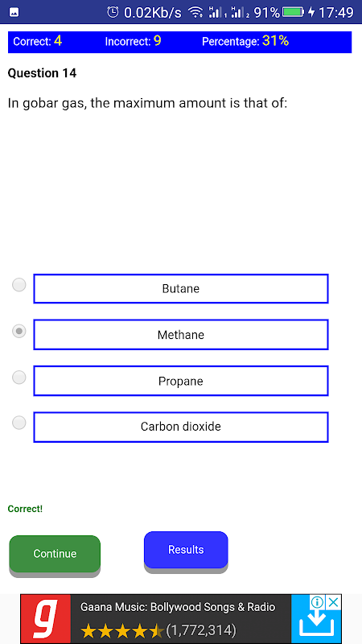Select the Butane radio button
The image size is (362, 644).
pos(19,285)
